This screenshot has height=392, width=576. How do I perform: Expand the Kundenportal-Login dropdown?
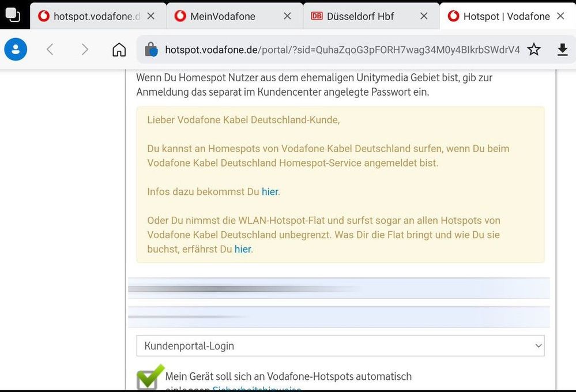click(x=340, y=346)
